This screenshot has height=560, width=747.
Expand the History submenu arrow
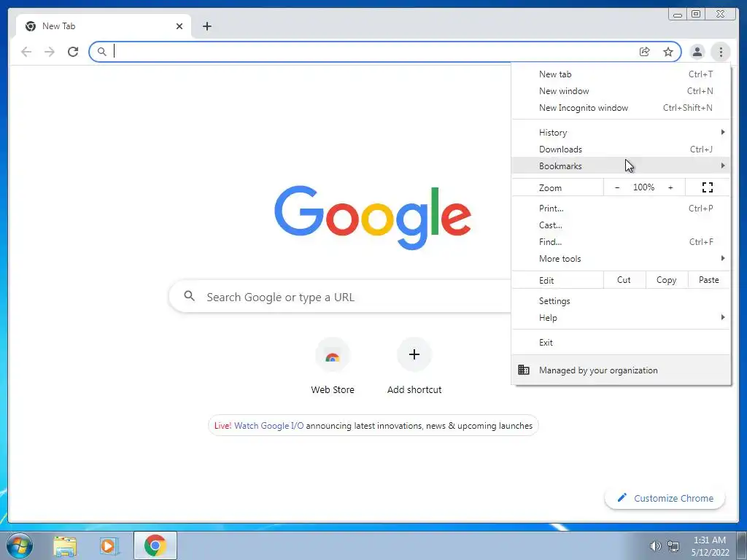723,132
